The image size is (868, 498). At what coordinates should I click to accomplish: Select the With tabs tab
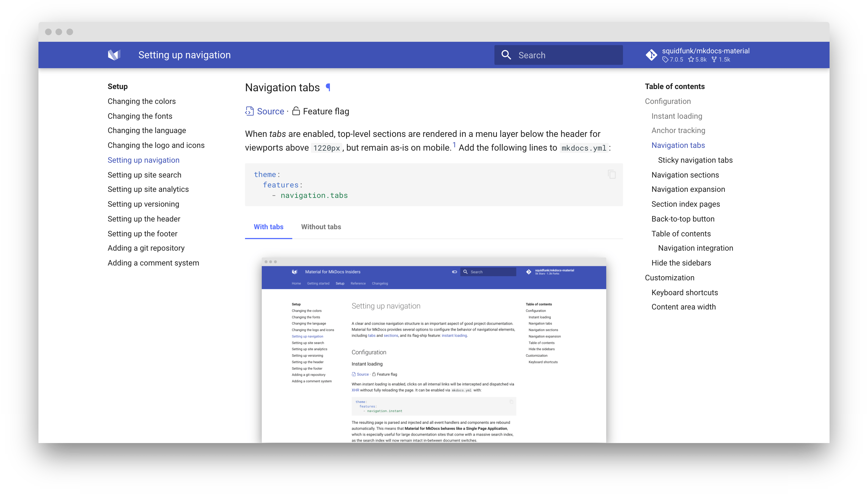point(268,227)
